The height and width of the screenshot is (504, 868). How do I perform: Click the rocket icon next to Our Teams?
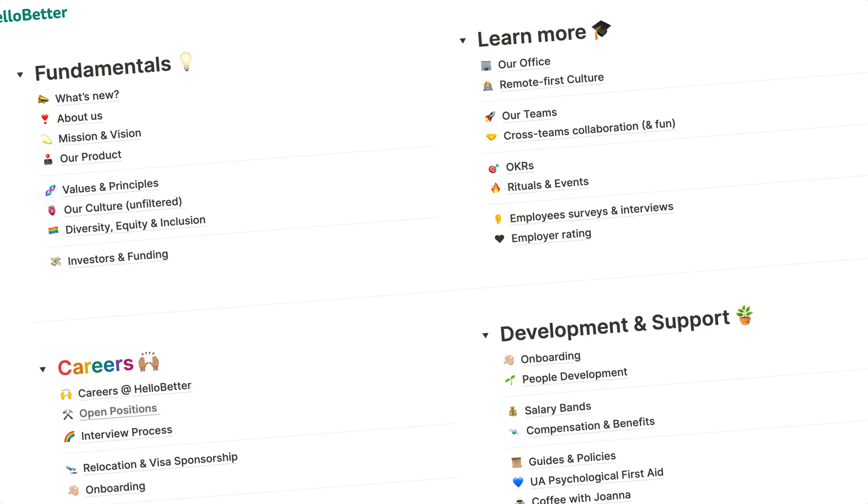pos(490,116)
